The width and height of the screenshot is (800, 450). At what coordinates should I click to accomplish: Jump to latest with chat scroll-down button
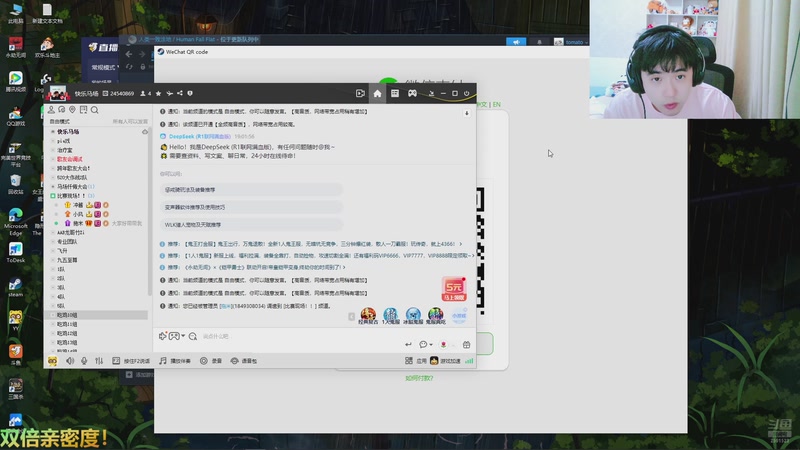[466, 113]
